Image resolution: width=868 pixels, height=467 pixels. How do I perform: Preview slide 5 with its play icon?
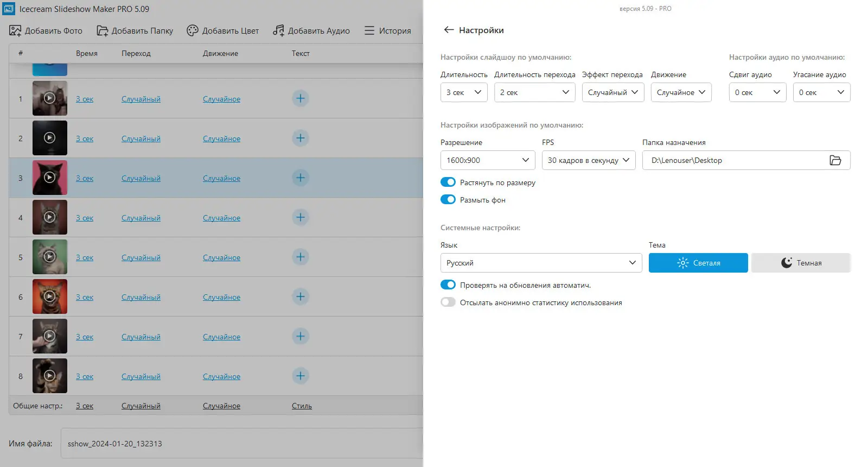pyautogui.click(x=49, y=257)
